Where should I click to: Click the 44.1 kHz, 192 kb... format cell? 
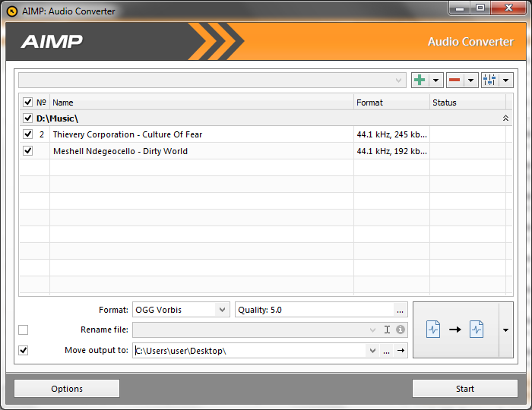(x=392, y=151)
